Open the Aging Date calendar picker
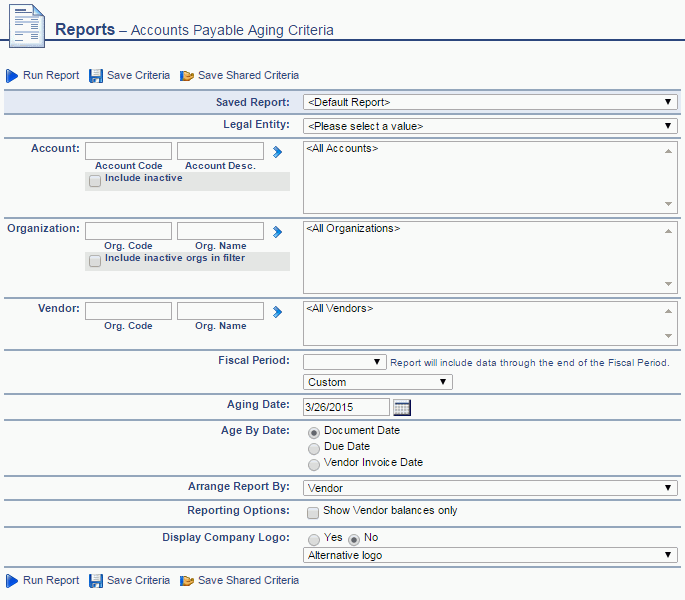Viewport: 685px width, 600px height. point(402,407)
